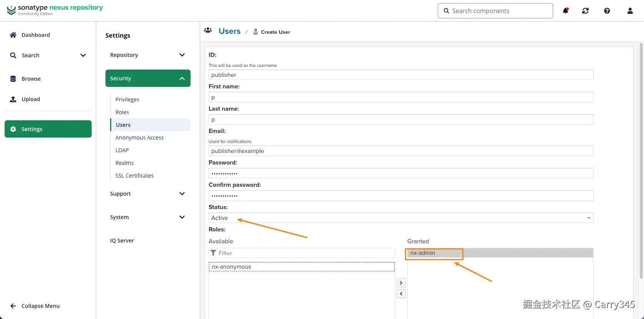Click the Sonatype Nexus Repository logo
This screenshot has width=644, height=319.
(55, 10)
